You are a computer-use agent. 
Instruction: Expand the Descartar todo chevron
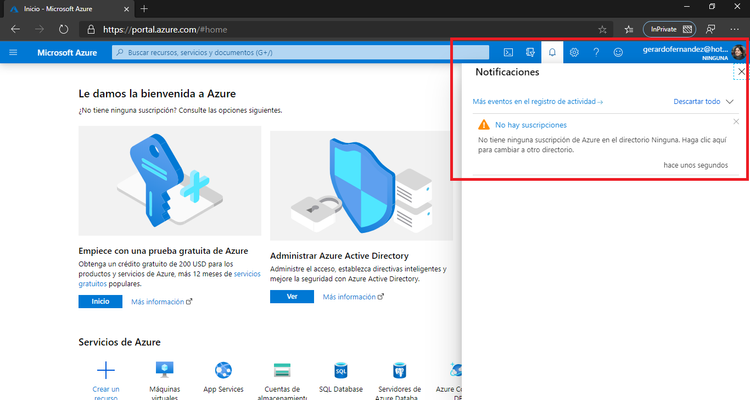tap(729, 101)
